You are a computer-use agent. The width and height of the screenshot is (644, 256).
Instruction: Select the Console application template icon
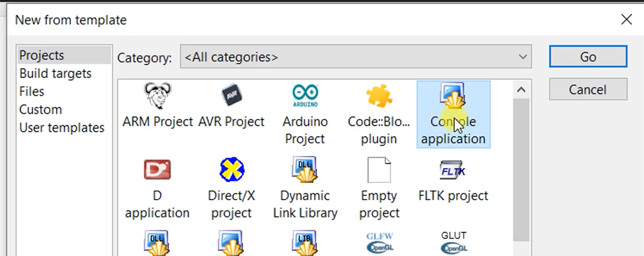tap(453, 95)
